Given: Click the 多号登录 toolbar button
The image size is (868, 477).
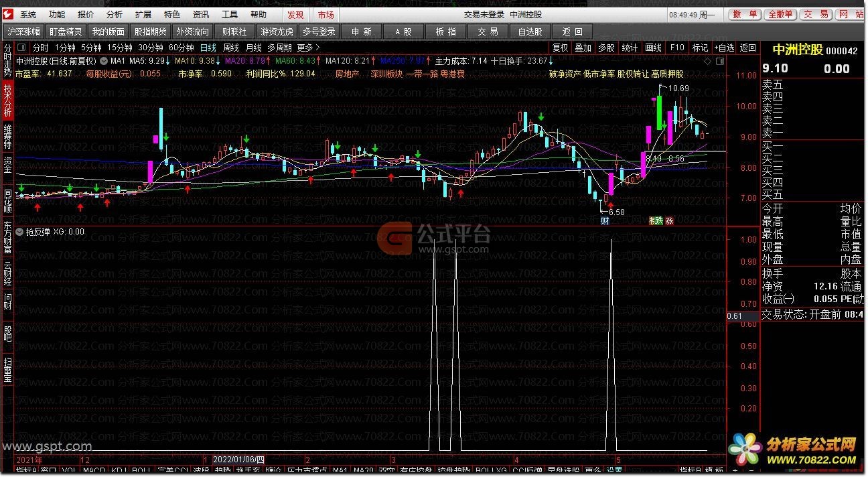Looking at the screenshot, I should click(319, 31).
